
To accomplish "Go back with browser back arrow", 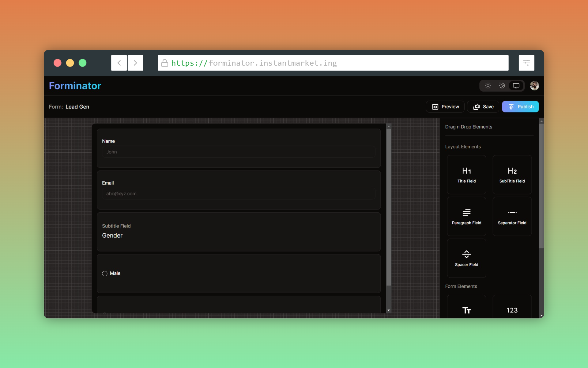I will coord(119,63).
